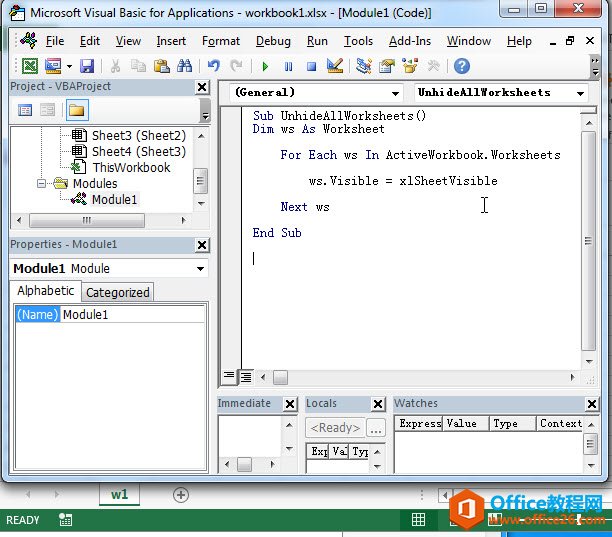Open the File menu

tap(55, 41)
